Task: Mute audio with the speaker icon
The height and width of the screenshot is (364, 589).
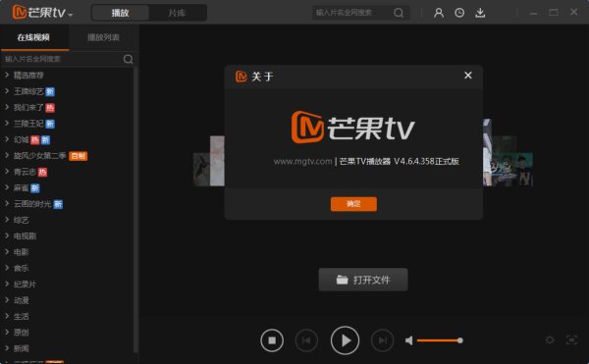Action: 409,340
